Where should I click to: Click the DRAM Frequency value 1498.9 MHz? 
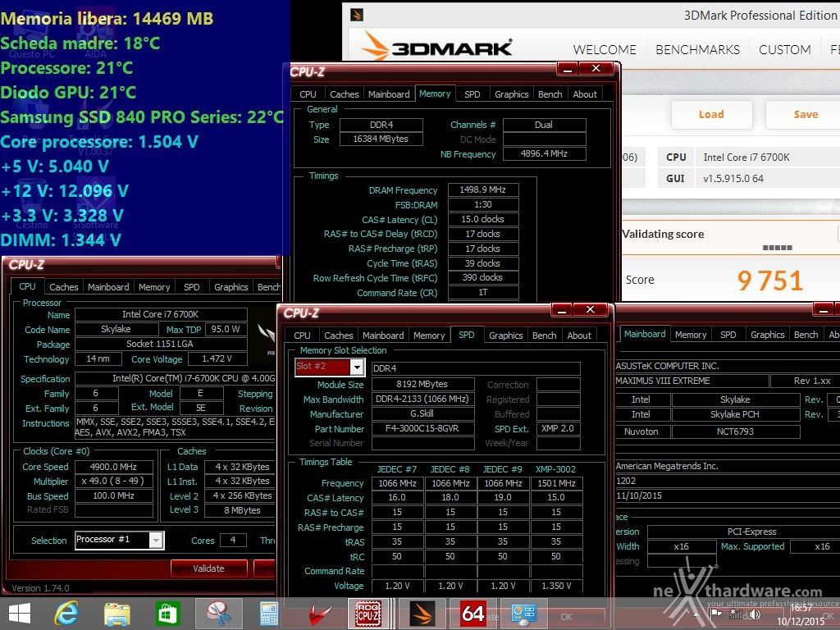pos(483,189)
